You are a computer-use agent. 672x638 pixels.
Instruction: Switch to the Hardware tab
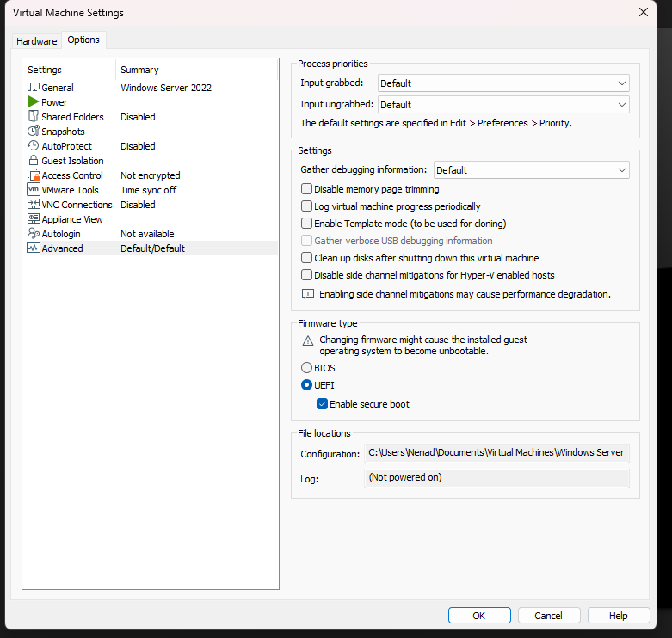pyautogui.click(x=36, y=41)
